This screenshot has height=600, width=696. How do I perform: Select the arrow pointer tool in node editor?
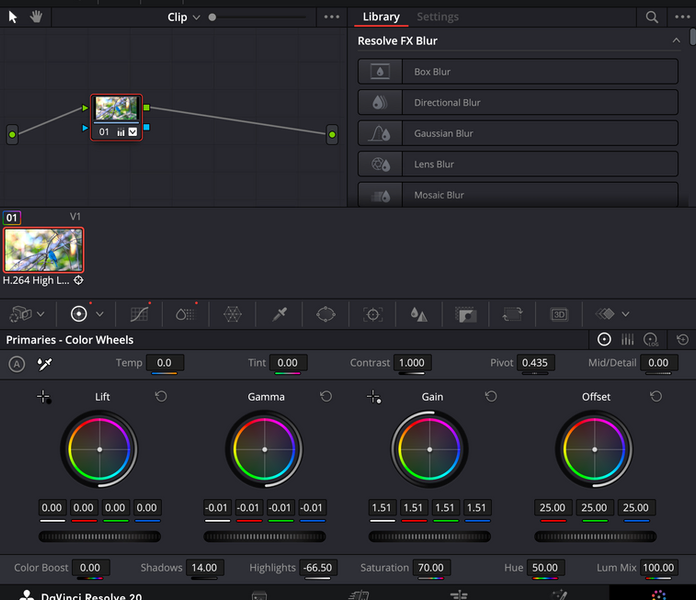tap(13, 17)
